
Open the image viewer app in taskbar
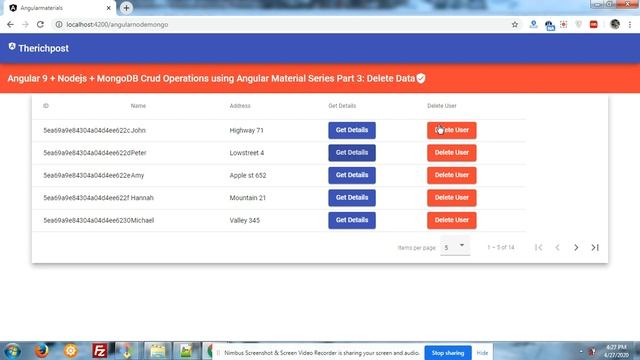click(186, 351)
